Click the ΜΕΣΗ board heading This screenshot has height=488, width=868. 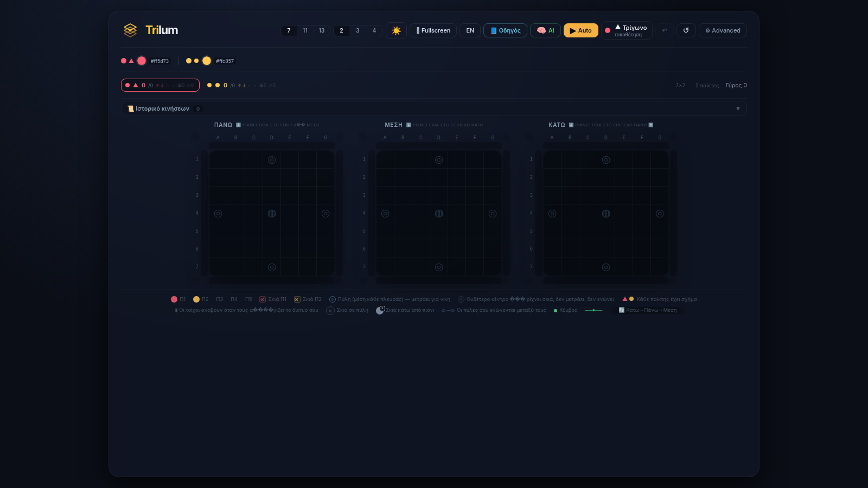pos(394,125)
